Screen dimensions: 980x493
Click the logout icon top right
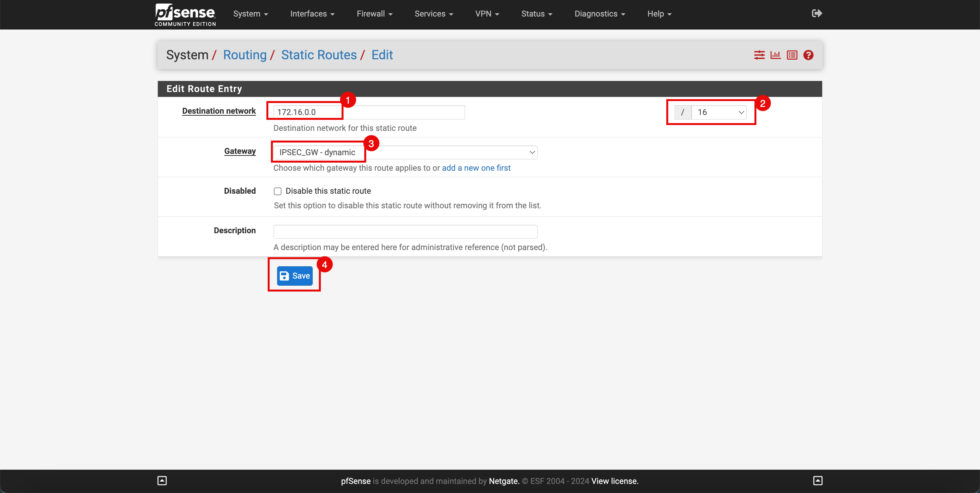tap(816, 13)
